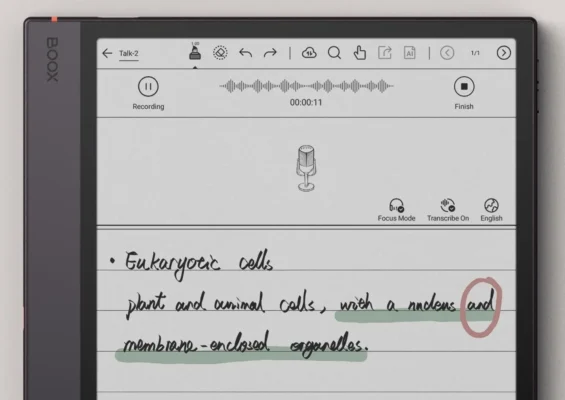Go back with the left arrow
This screenshot has width=565, height=400.
tap(107, 53)
